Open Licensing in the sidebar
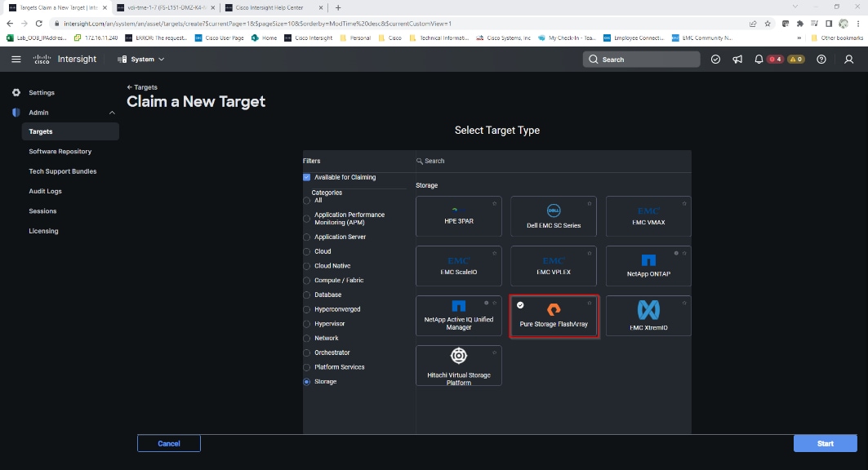868x470 pixels. pyautogui.click(x=43, y=231)
